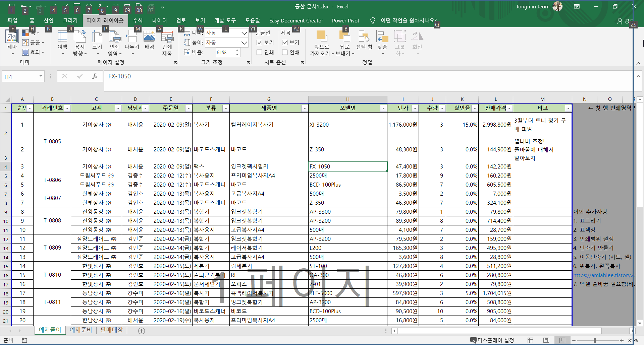Open Print Titles (인쇄 제목) dialog
The image size is (644, 345).
[167, 43]
